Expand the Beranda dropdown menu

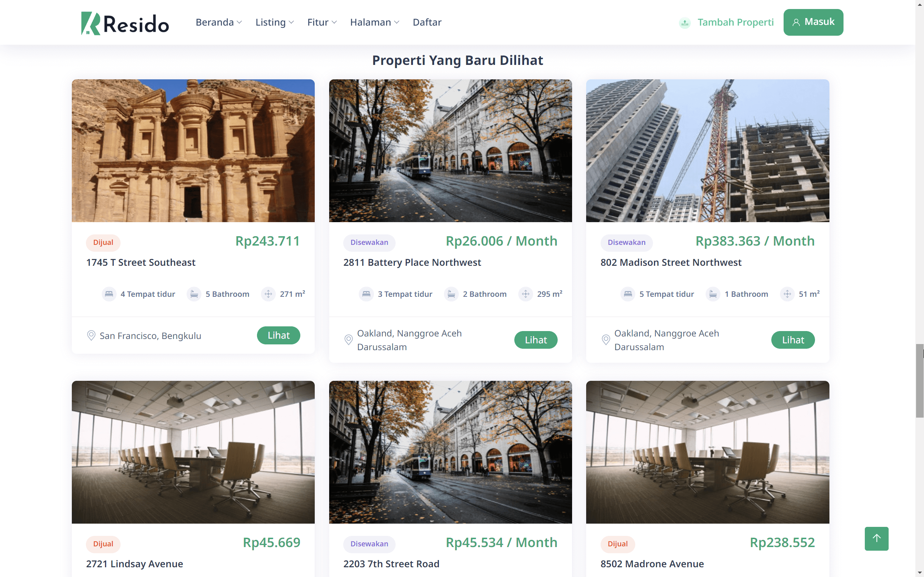point(219,22)
